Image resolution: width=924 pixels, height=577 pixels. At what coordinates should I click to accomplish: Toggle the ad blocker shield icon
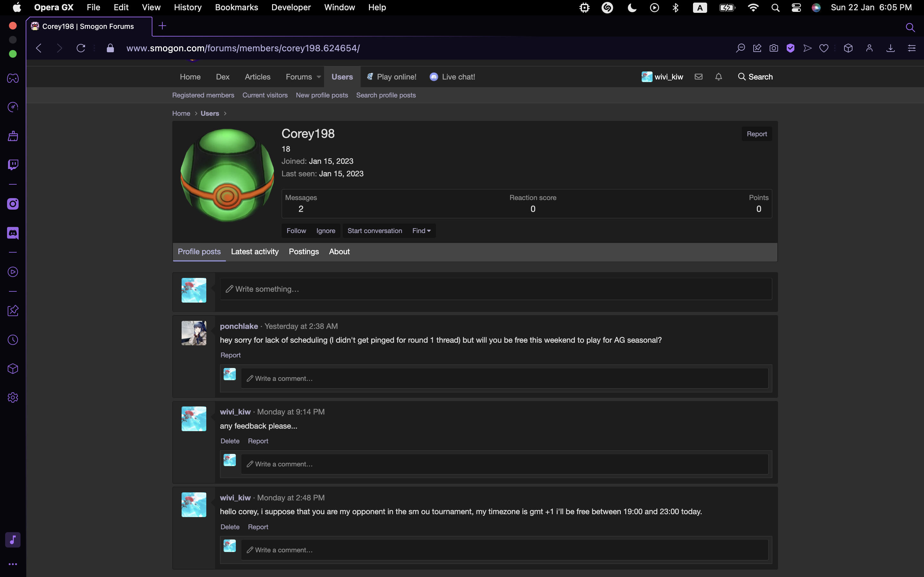tap(790, 48)
